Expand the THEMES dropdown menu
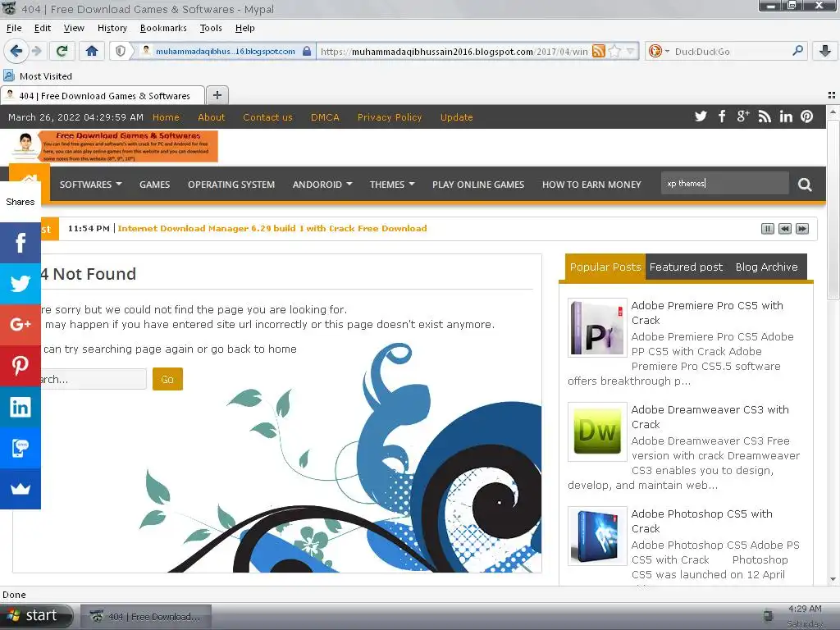840x630 pixels. click(x=392, y=185)
